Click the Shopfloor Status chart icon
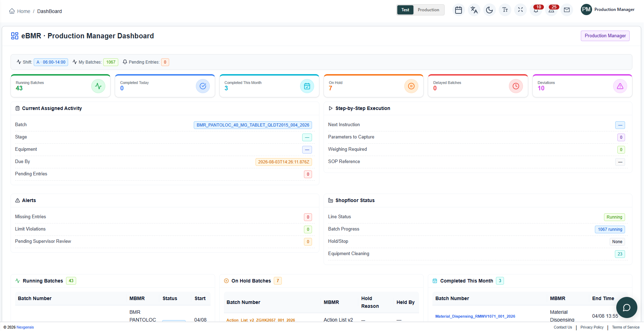Viewport: 644px width, 331px height. (x=331, y=200)
